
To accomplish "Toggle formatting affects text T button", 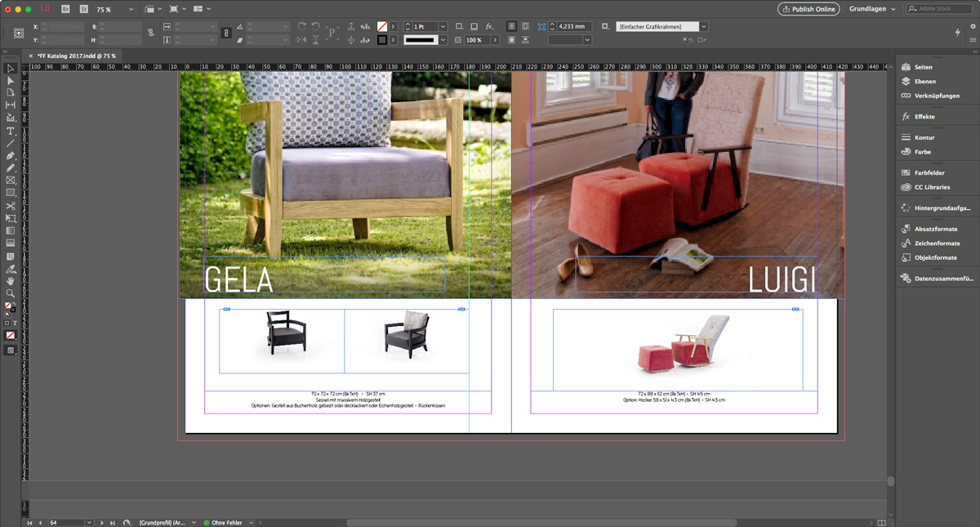I will click(15, 324).
